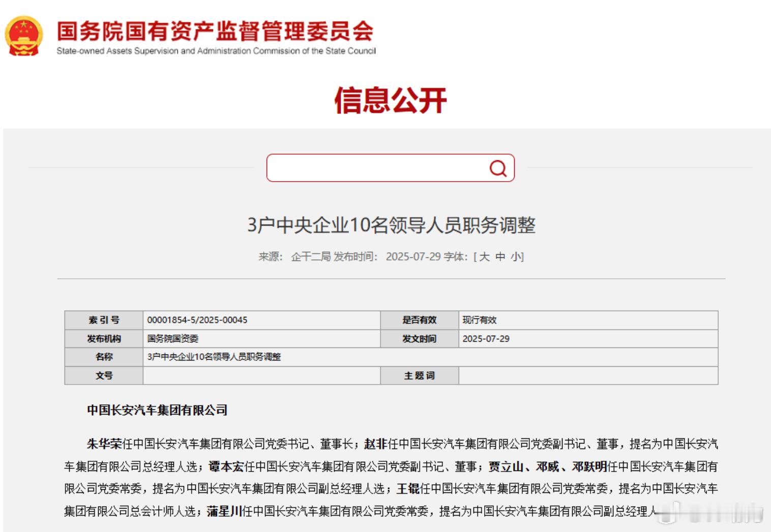The width and height of the screenshot is (771, 532).
Task: Click the bold name 朱华荣
Action: (x=104, y=444)
